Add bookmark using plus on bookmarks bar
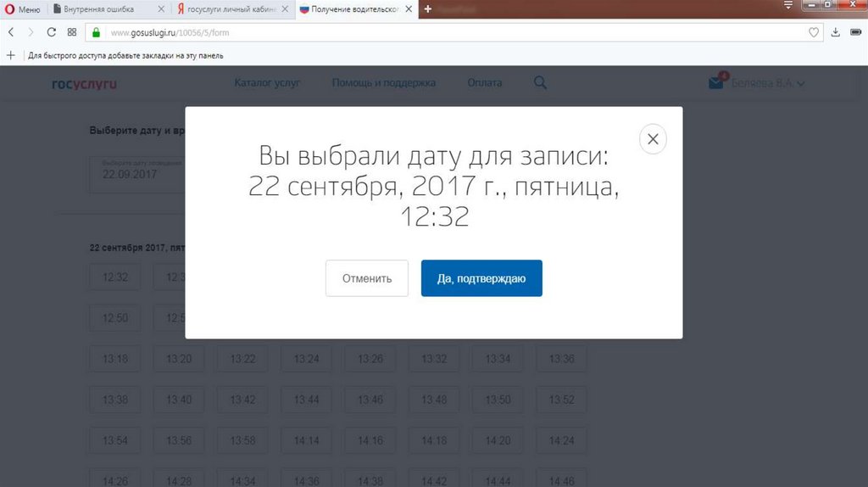Viewport: 868px width, 487px height. [x=11, y=55]
